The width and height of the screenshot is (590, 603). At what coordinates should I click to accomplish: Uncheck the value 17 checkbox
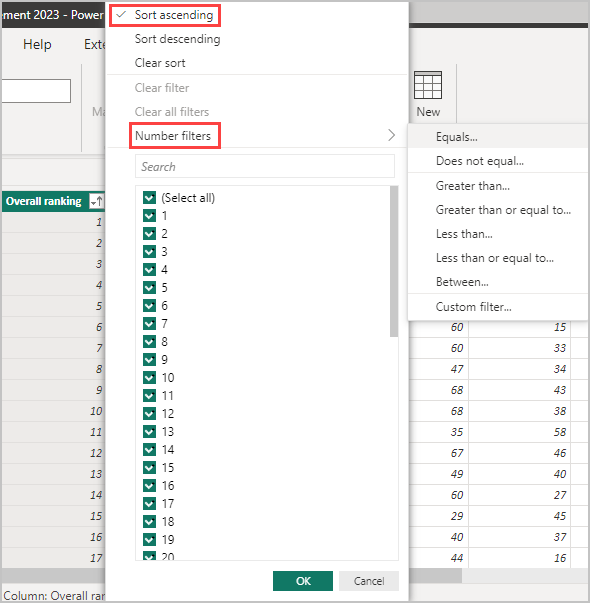click(x=149, y=504)
